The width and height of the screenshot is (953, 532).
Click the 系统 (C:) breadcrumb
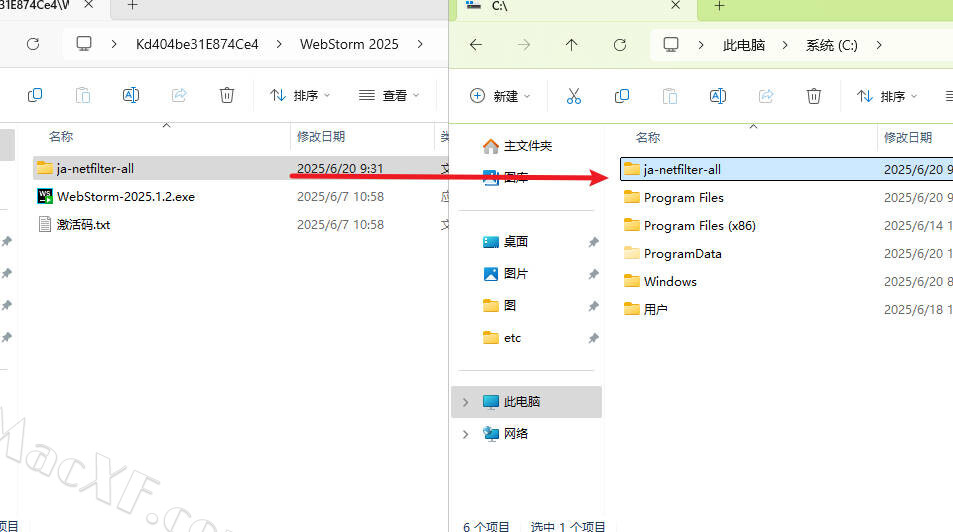(x=831, y=45)
